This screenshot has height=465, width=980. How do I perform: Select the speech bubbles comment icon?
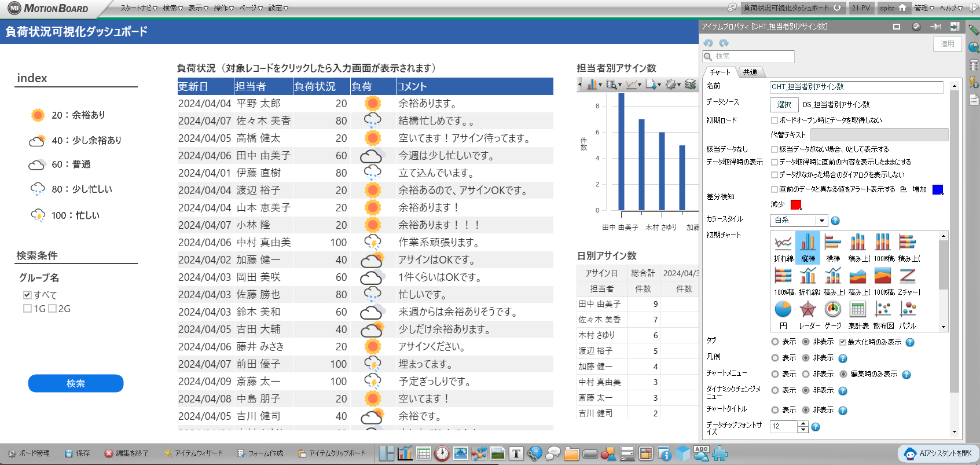click(x=553, y=453)
